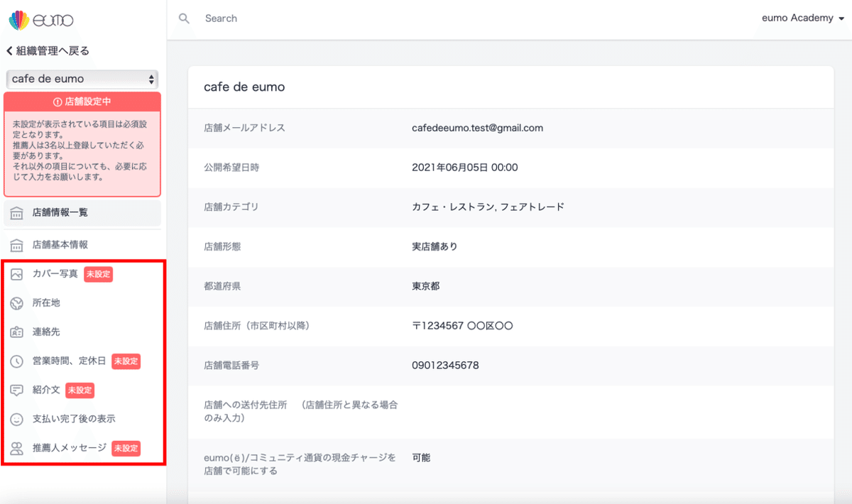Click the date 2021年06月05日 00:00
This screenshot has height=504, width=852.
(x=465, y=168)
